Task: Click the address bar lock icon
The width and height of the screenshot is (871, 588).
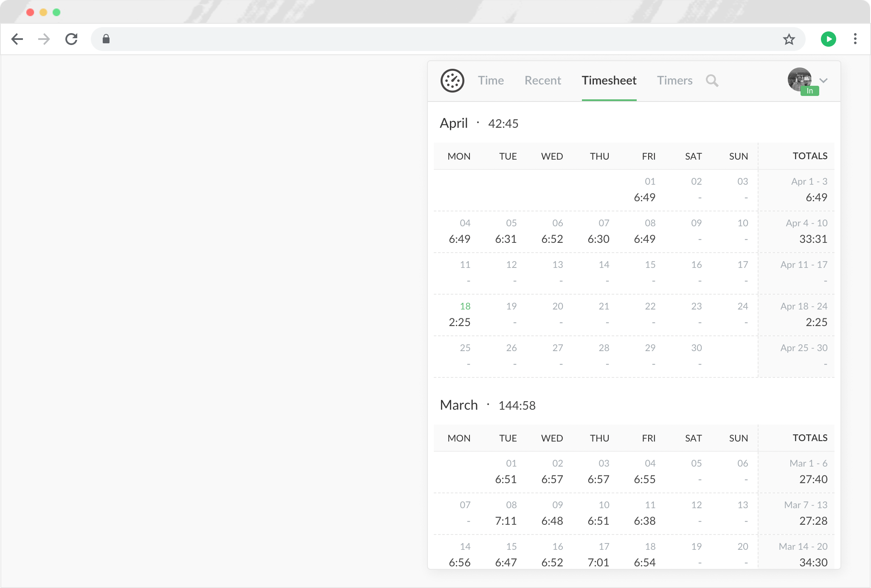Action: (106, 39)
